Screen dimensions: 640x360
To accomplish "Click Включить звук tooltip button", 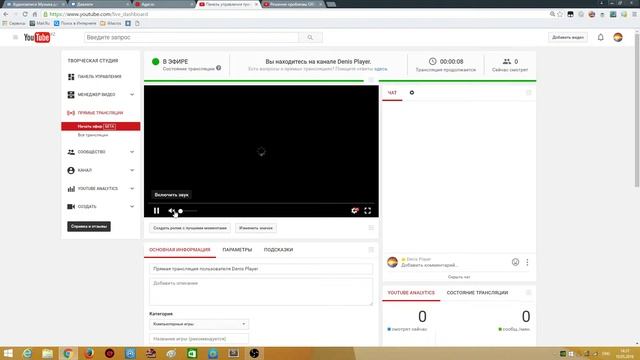I will 171,195.
